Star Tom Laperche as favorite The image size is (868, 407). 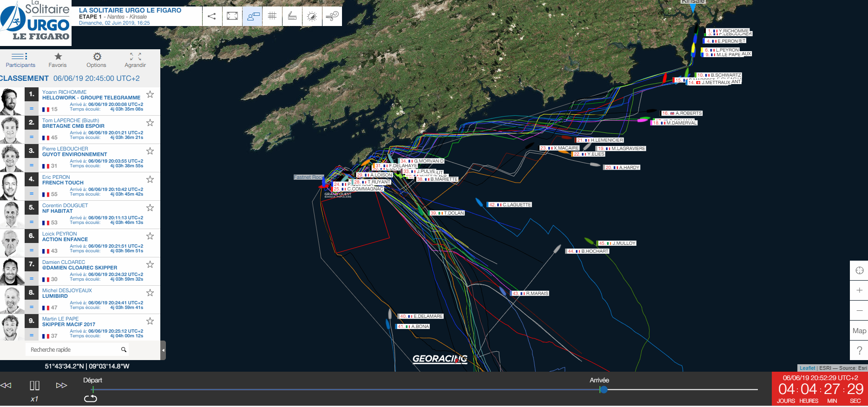[x=150, y=123]
